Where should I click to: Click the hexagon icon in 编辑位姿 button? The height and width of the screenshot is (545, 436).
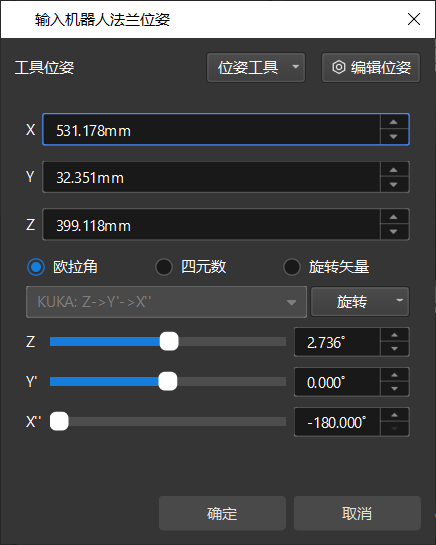pos(339,67)
